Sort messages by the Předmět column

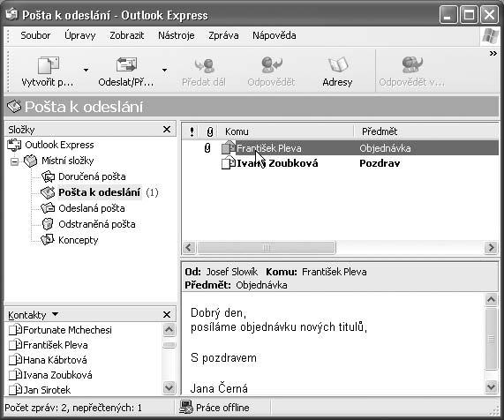pos(427,131)
